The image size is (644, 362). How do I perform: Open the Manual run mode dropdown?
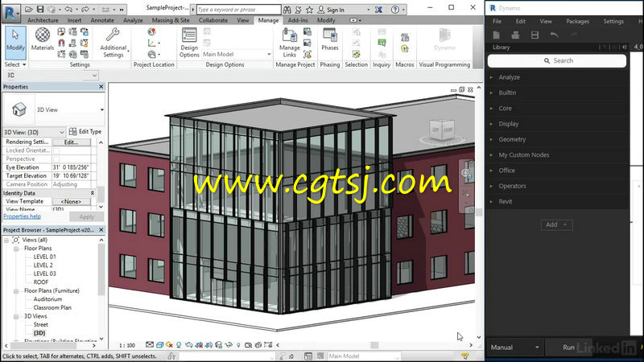[x=514, y=348]
